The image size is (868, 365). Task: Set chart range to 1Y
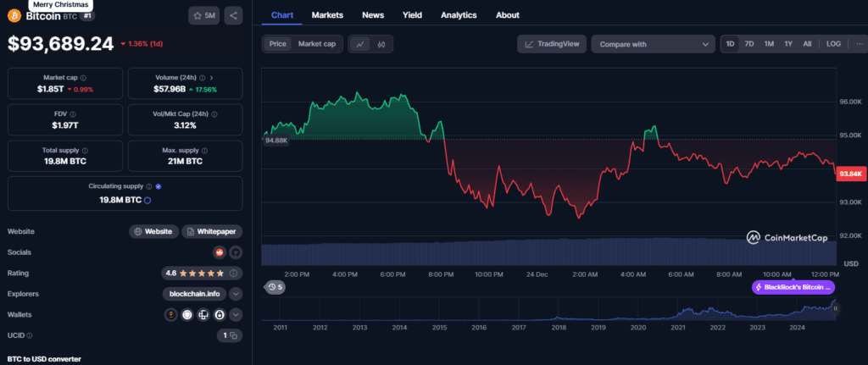click(788, 44)
